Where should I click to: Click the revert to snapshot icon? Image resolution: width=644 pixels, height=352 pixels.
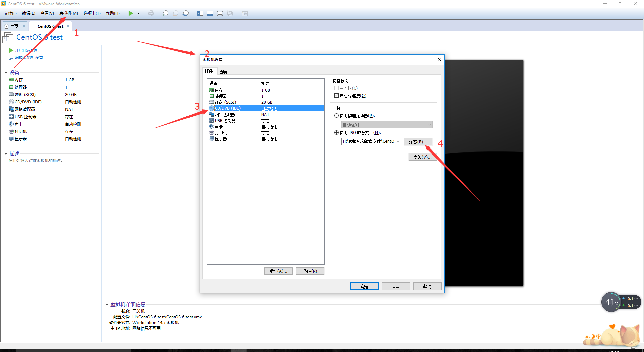pyautogui.click(x=175, y=13)
